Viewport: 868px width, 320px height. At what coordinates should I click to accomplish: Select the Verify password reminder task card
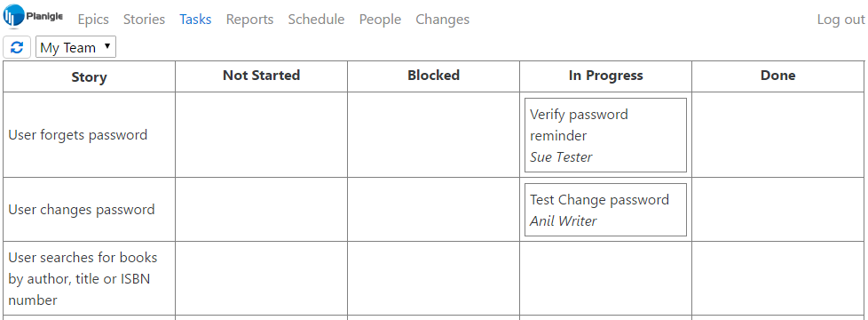click(605, 135)
